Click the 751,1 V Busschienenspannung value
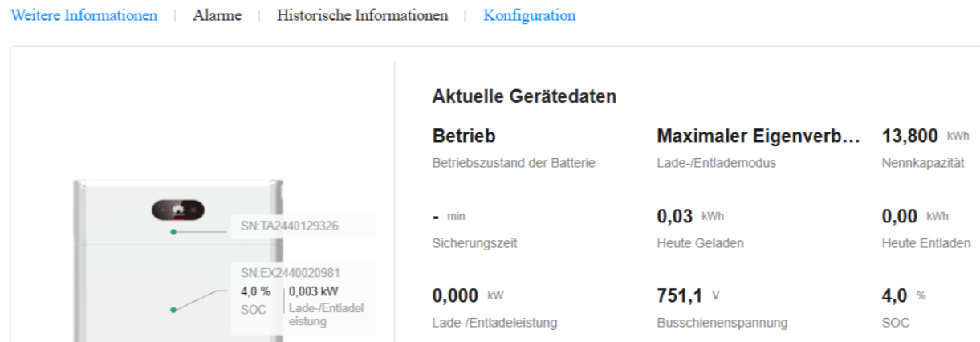 (x=679, y=297)
